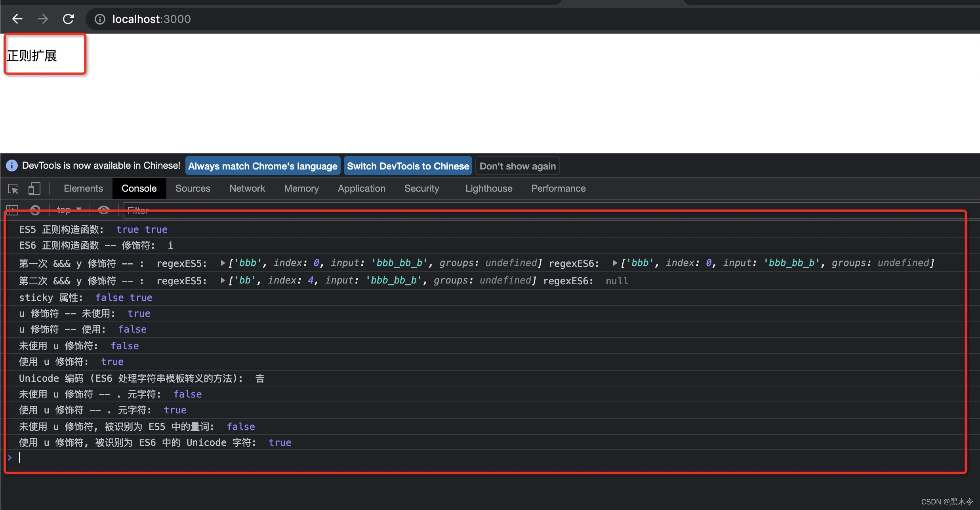
Task: Activate the inspect element picker
Action: (x=13, y=188)
